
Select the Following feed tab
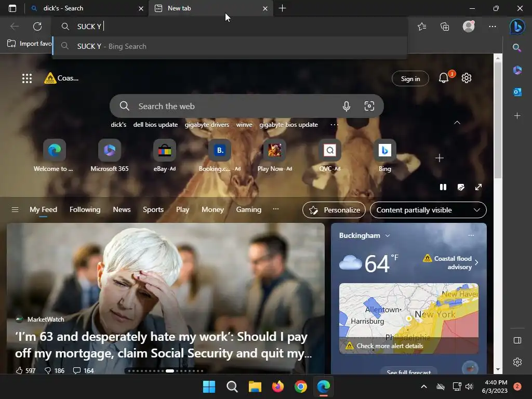pyautogui.click(x=85, y=210)
